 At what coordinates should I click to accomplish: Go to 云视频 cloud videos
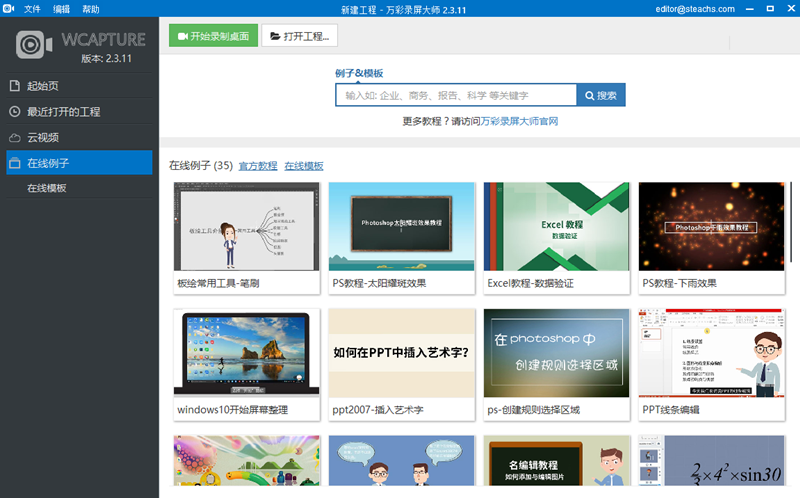[42, 137]
